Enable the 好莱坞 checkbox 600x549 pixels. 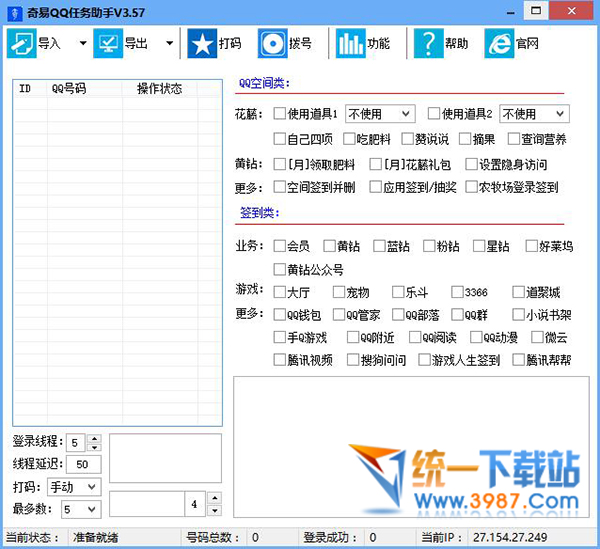pos(532,246)
